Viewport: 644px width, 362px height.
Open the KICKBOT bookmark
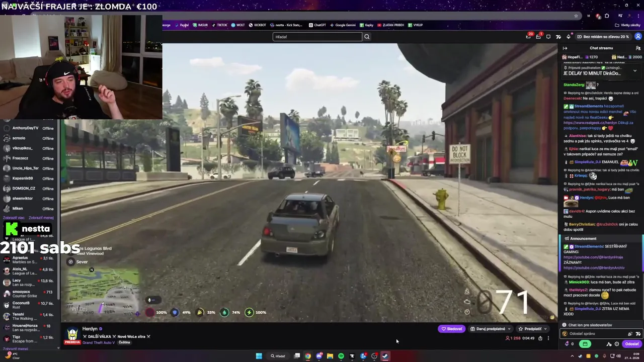pyautogui.click(x=257, y=25)
